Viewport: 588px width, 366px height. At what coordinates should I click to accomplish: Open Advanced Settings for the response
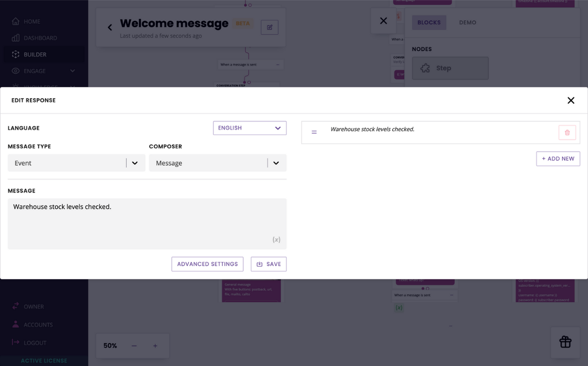tap(207, 264)
